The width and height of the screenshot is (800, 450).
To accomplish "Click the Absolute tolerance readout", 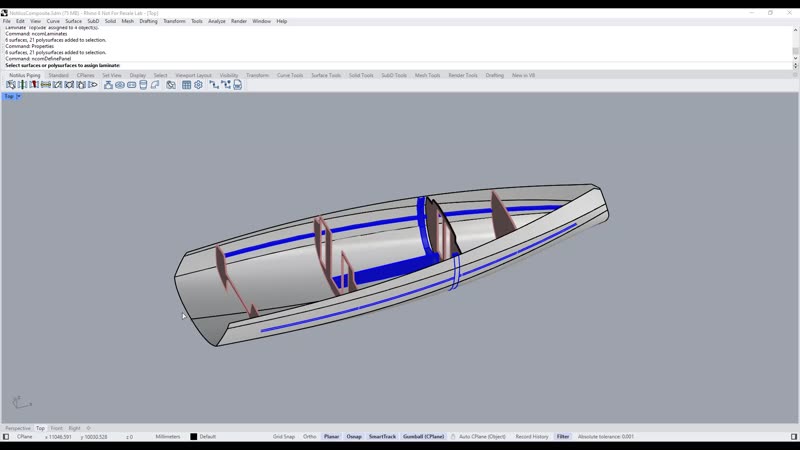I will (x=606, y=437).
